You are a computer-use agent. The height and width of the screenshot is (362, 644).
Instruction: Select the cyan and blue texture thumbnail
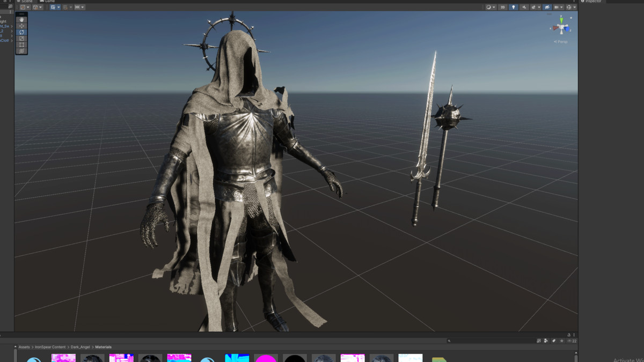pyautogui.click(x=237, y=358)
